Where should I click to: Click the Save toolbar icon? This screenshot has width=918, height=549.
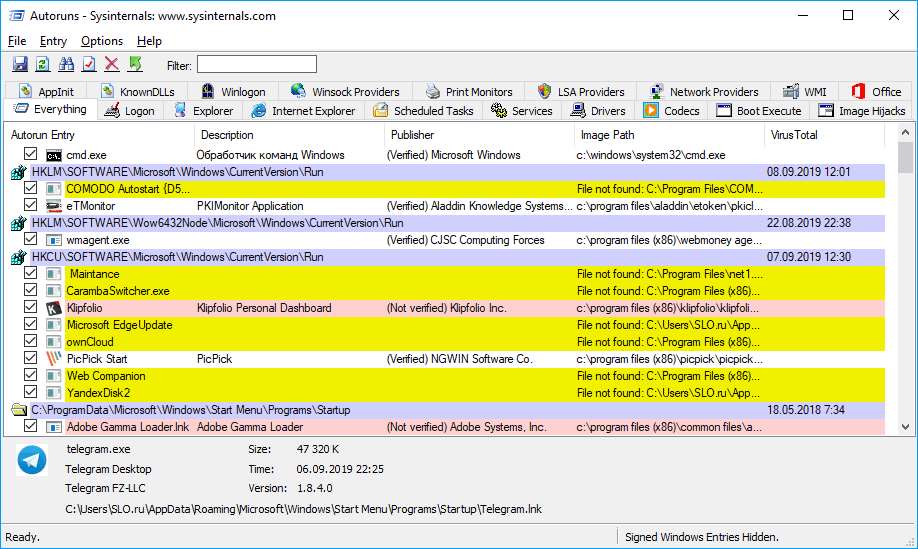pos(20,64)
